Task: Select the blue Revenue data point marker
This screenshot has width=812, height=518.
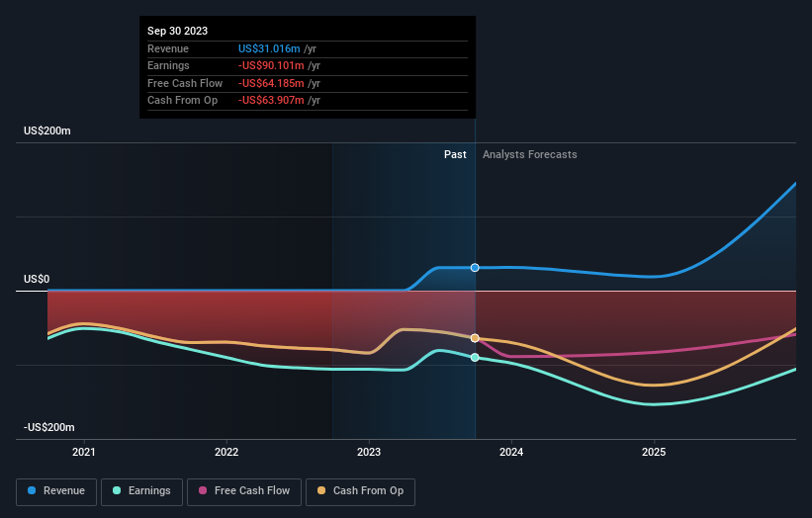Action: [x=475, y=268]
